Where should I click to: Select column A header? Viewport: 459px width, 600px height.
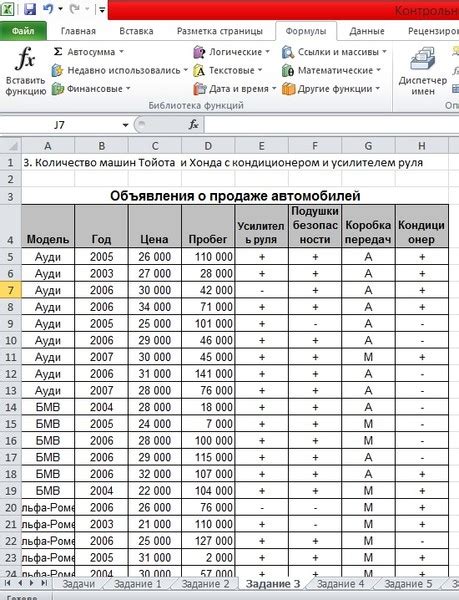pyautogui.click(x=48, y=146)
